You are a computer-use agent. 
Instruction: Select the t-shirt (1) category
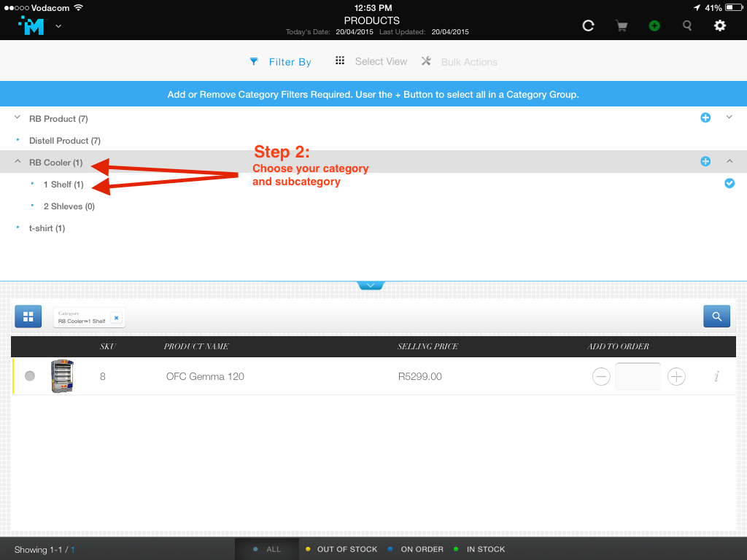click(x=47, y=228)
